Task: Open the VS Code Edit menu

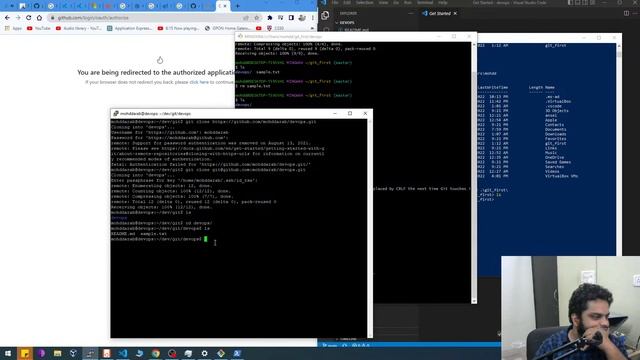Action: coord(347,2)
